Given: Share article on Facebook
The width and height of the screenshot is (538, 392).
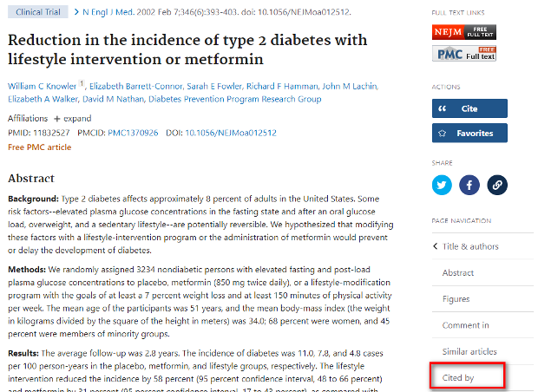Looking at the screenshot, I should point(469,185).
